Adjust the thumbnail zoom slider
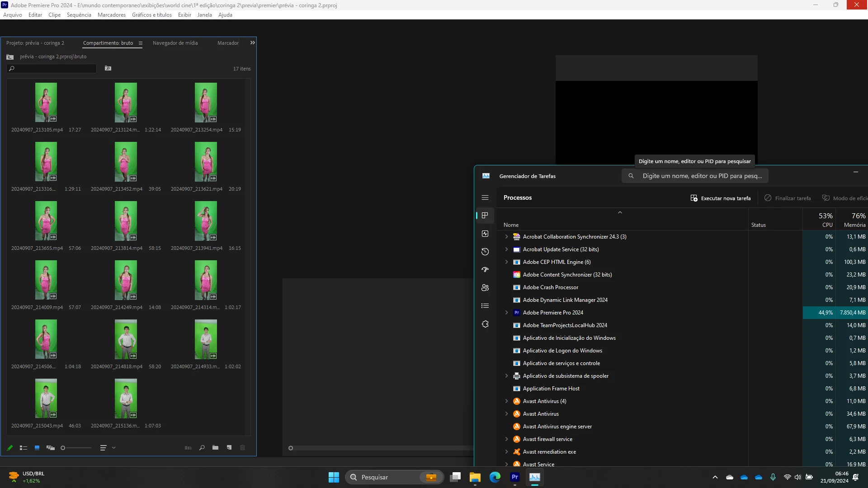 [x=63, y=448]
